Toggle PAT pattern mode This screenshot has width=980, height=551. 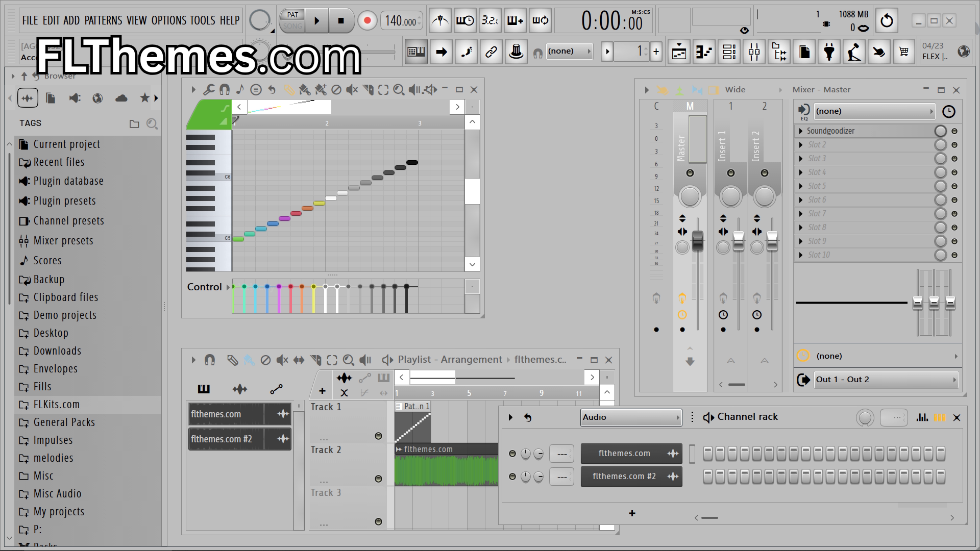292,15
